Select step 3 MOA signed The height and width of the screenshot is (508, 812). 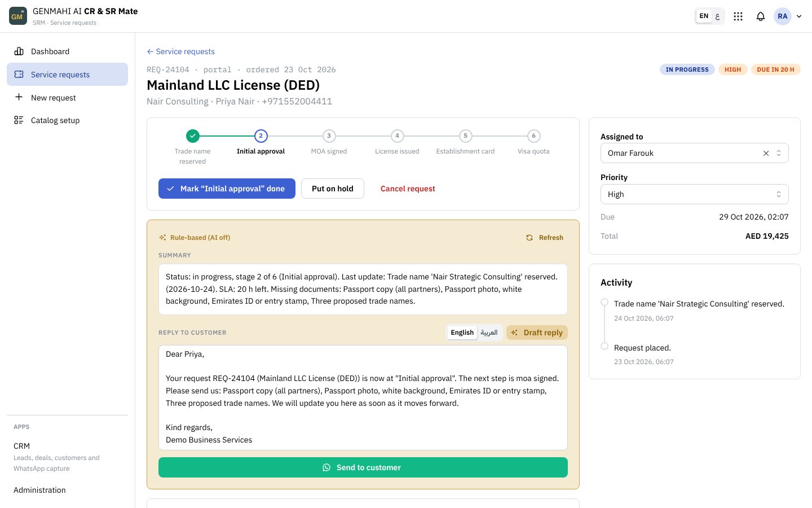(x=329, y=136)
